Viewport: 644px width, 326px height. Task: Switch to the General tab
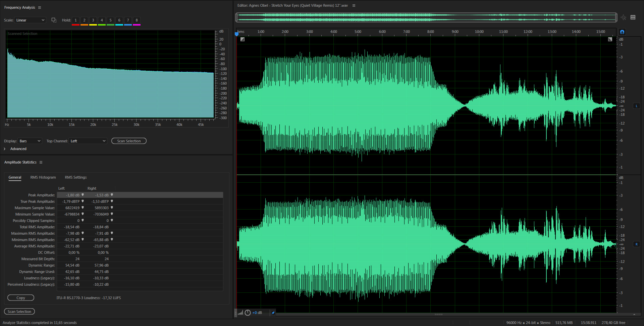(x=15, y=177)
